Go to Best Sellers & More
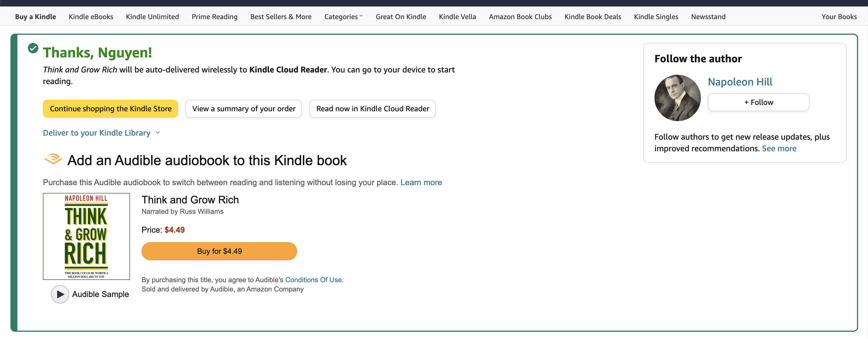The image size is (868, 339). coord(281,17)
